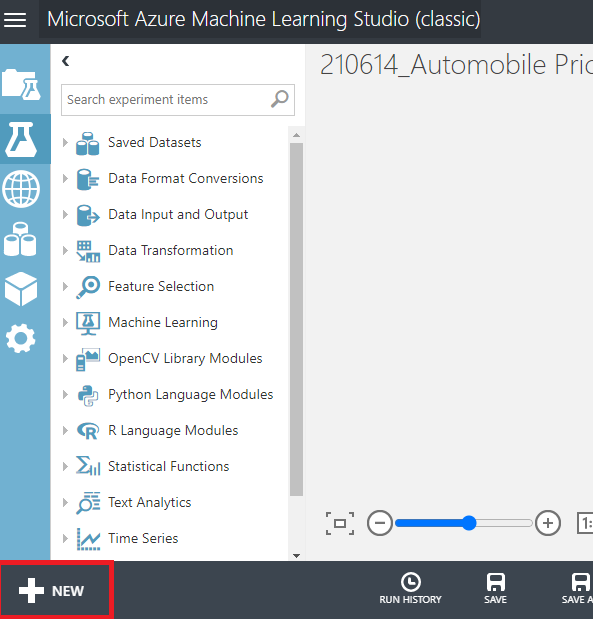Open the Projects sidebar icon
This screenshot has width=593, height=619.
[x=21, y=84]
